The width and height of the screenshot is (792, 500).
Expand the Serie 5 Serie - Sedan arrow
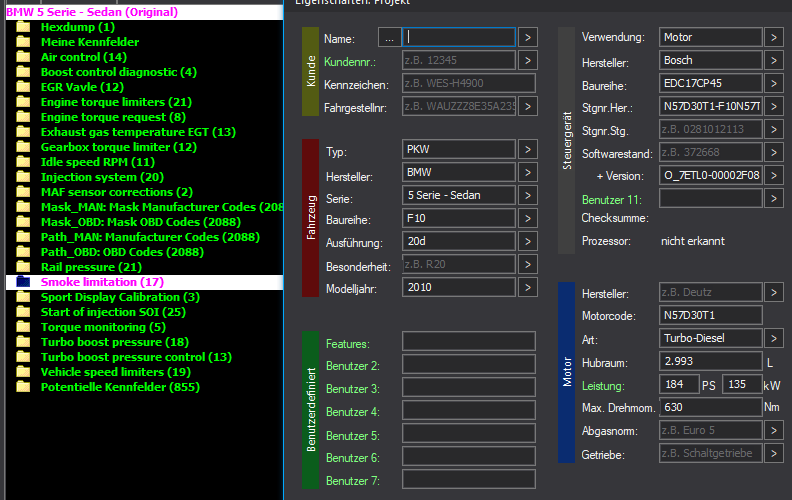tap(528, 195)
